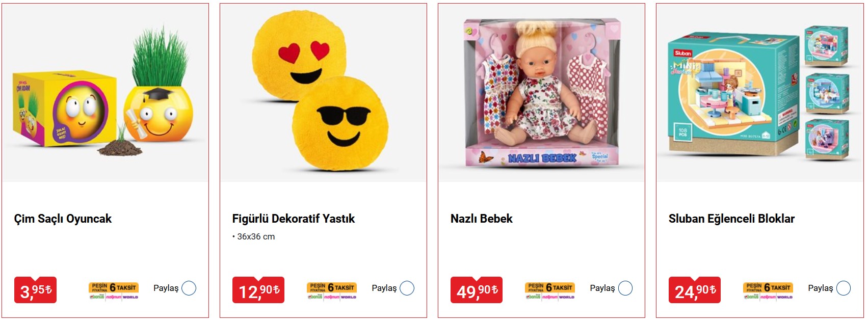This screenshot has height=321, width=868.
Task: Open the Çim Saçlı Oyuncak product title
Action: click(x=63, y=219)
